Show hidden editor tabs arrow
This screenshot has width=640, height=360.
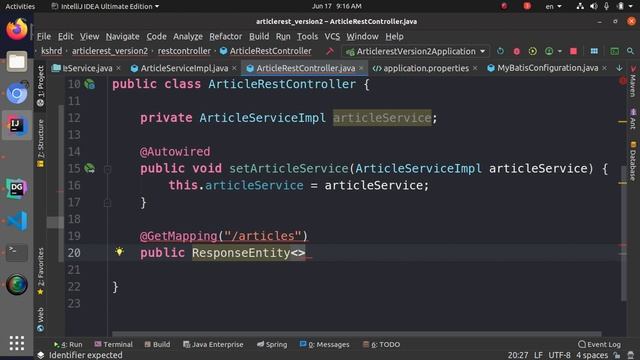[x=619, y=68]
